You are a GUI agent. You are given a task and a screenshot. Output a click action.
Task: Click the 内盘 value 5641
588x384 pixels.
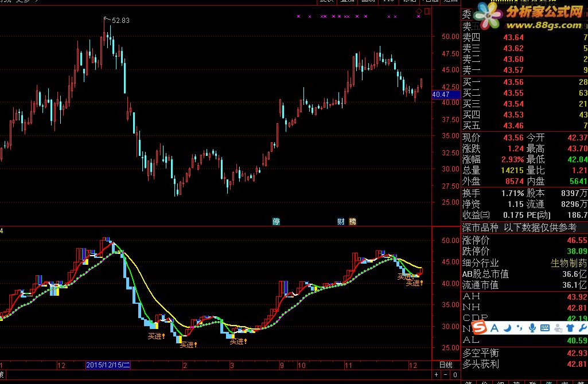[x=578, y=181]
